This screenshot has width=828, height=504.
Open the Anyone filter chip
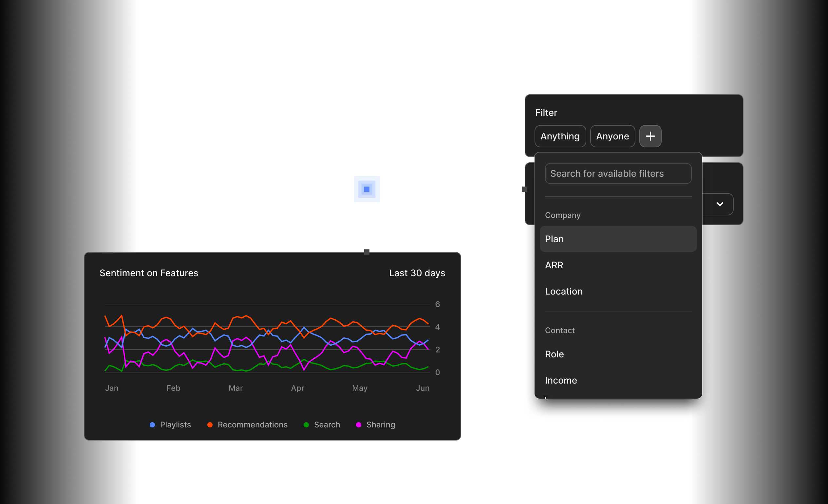(612, 136)
